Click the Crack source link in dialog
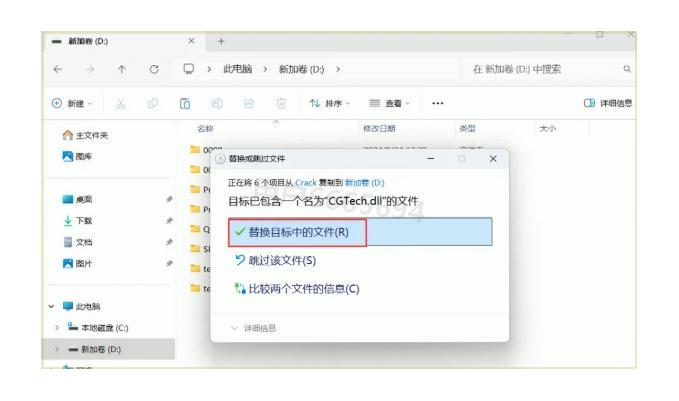The height and width of the screenshot is (401, 679). [306, 183]
